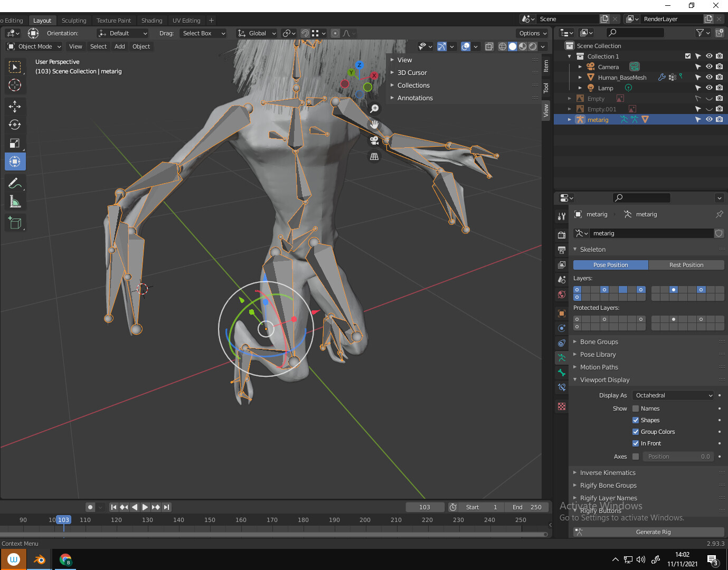Hide the Camera object in the viewport
The height and width of the screenshot is (570, 728).
click(x=709, y=66)
